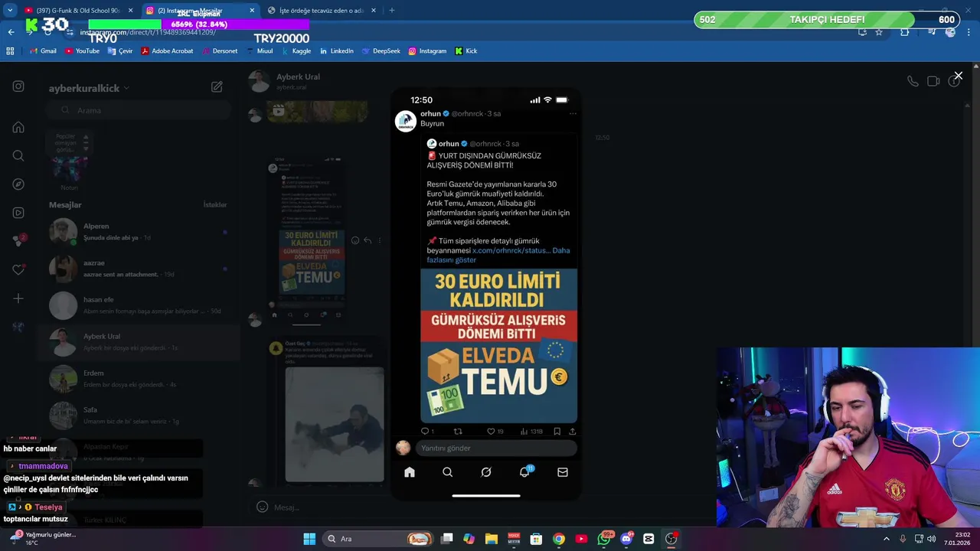Open OBS Studio from the taskbar
Screen dimensions: 980x551
tap(671, 539)
